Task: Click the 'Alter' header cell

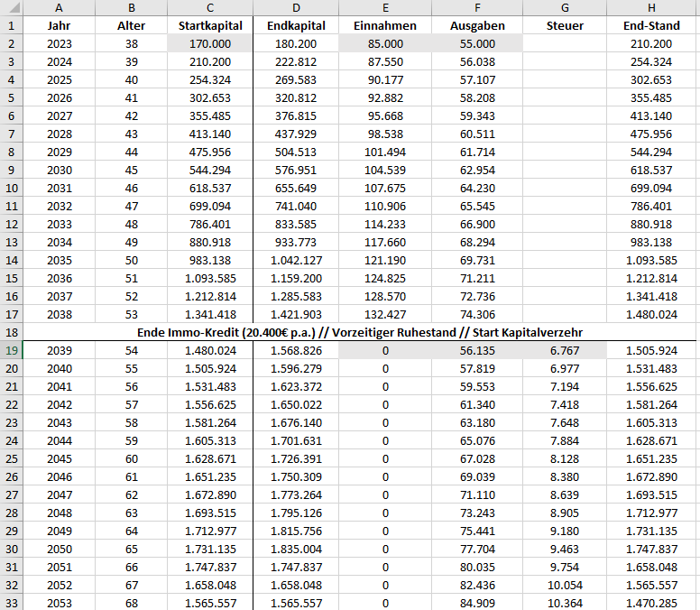Action: (x=132, y=26)
